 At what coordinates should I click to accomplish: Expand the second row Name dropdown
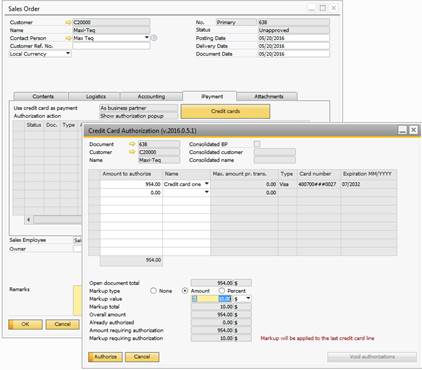coord(207,192)
